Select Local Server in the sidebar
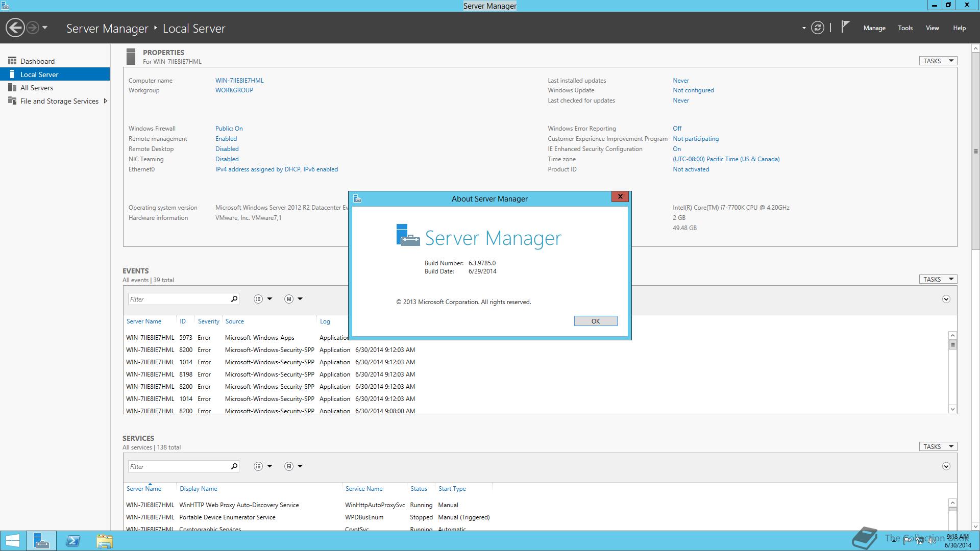The height and width of the screenshot is (551, 980). [x=55, y=74]
